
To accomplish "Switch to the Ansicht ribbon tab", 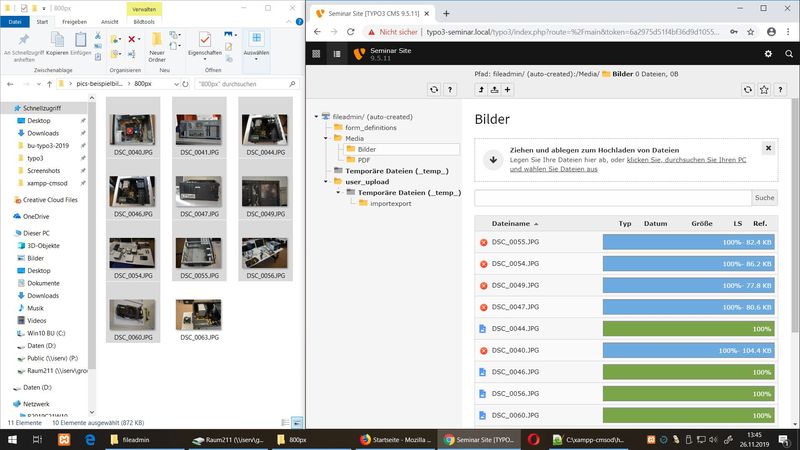I will point(110,20).
